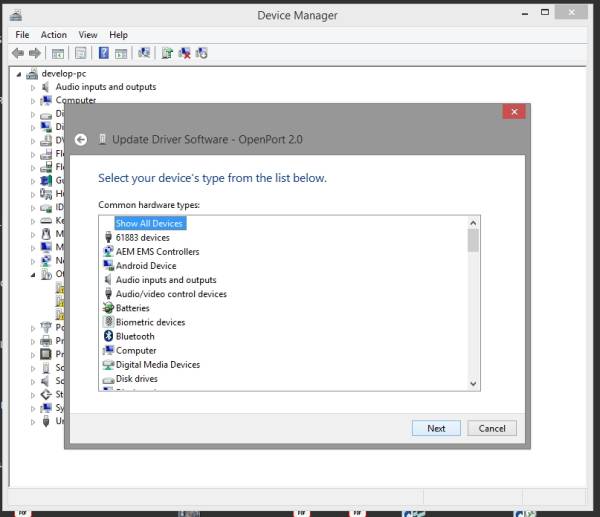Click the blue Help toolbar icon

point(104,53)
